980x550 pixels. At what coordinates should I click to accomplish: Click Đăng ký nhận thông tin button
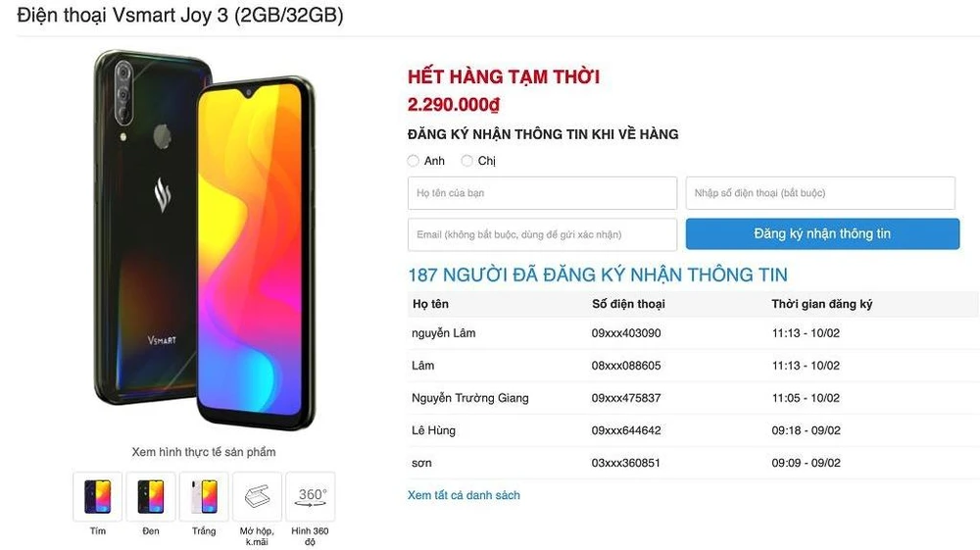(x=822, y=233)
